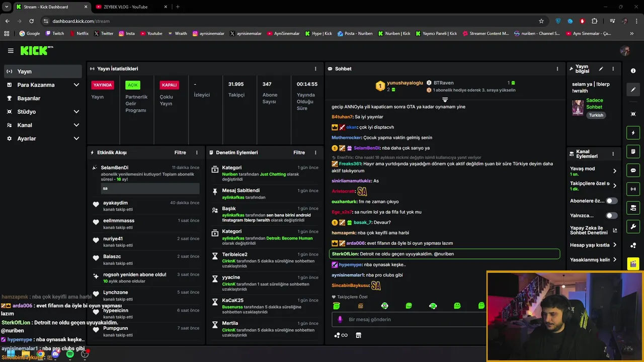The height and width of the screenshot is (362, 644).
Task: Open Yasaklanmış kelimeler options chevron
Action: [615, 260]
